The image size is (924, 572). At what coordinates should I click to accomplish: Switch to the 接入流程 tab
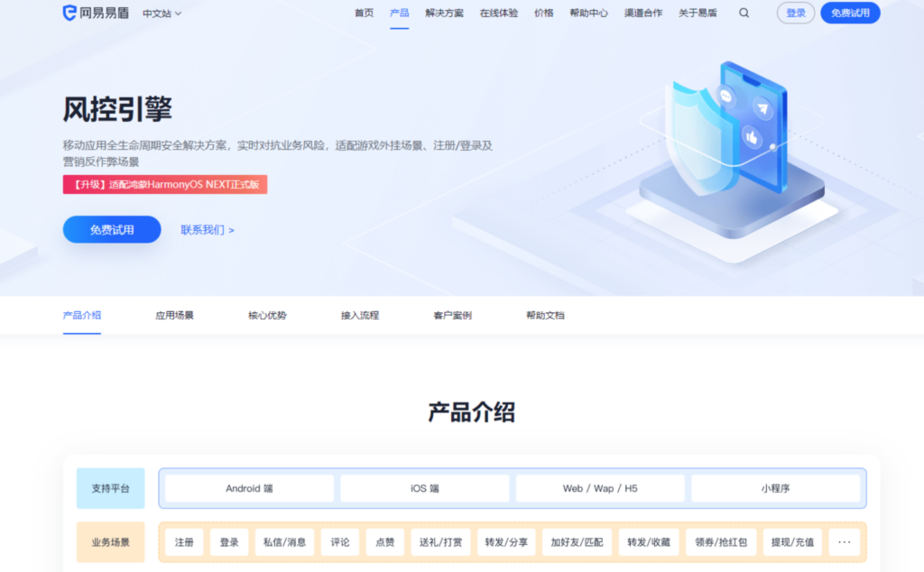pyautogui.click(x=357, y=316)
